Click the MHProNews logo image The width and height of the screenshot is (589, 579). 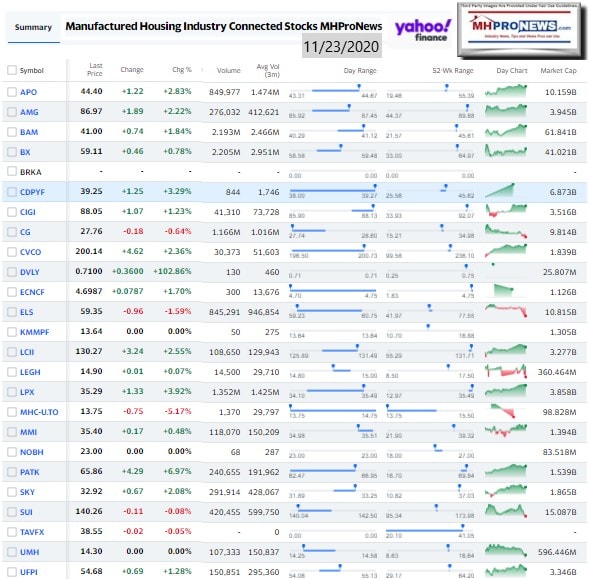pos(521,29)
